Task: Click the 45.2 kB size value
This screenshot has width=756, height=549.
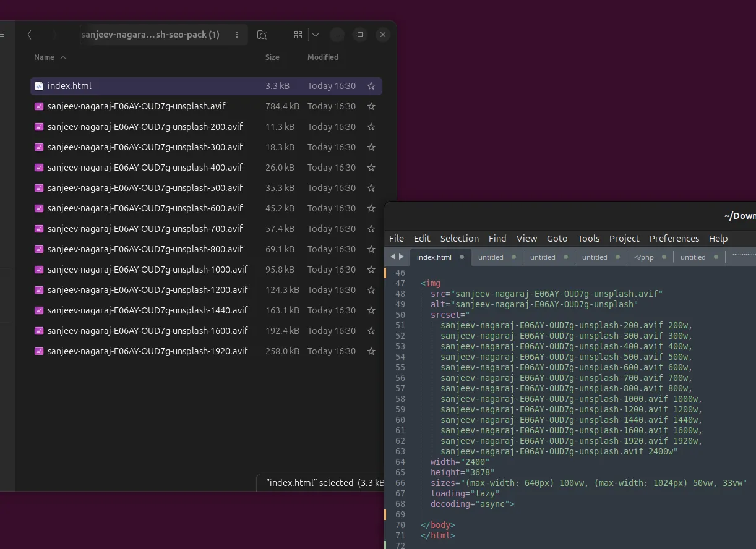Action: (280, 208)
